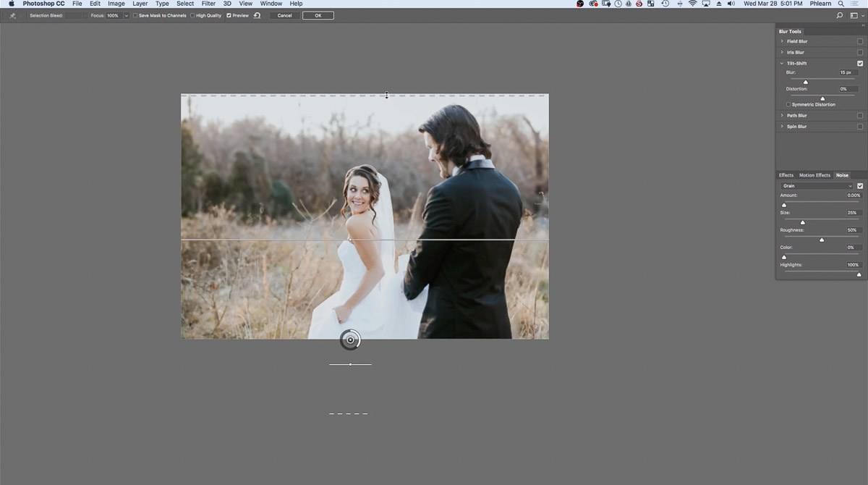Click the Roughness slider handle

tap(822, 240)
